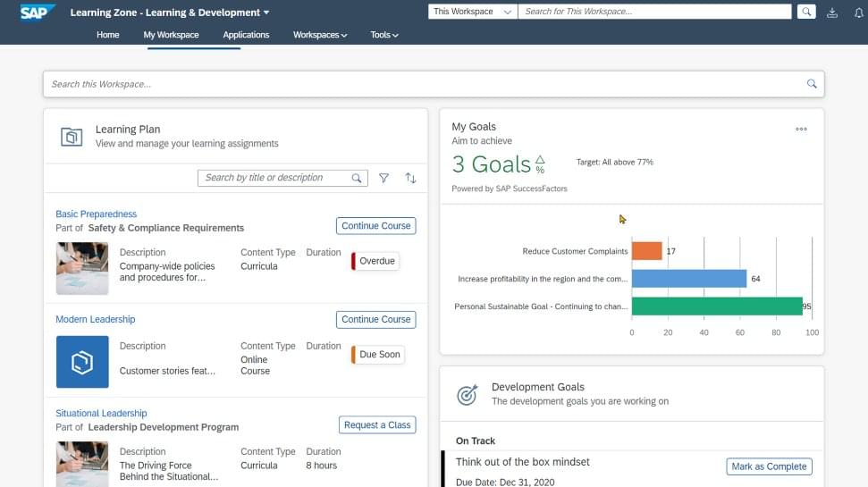This screenshot has height=487, width=868.
Task: Click the green Personal Sustainable Goal bar
Action: [x=716, y=306]
